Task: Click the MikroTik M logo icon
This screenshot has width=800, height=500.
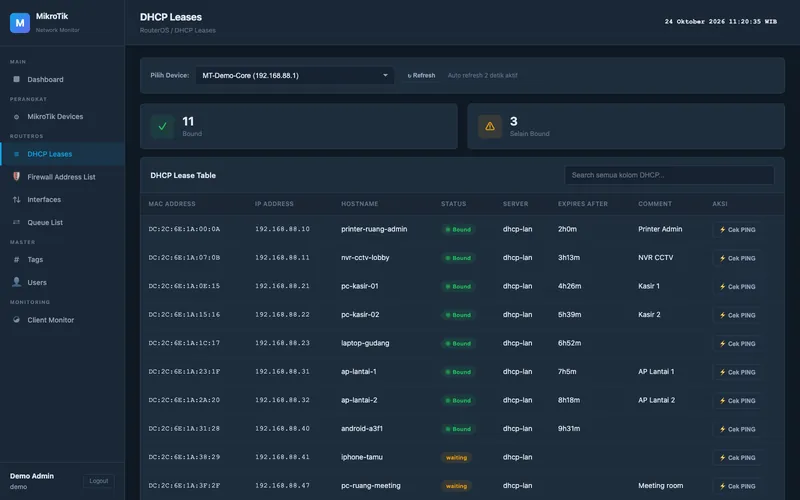Action: click(x=20, y=23)
